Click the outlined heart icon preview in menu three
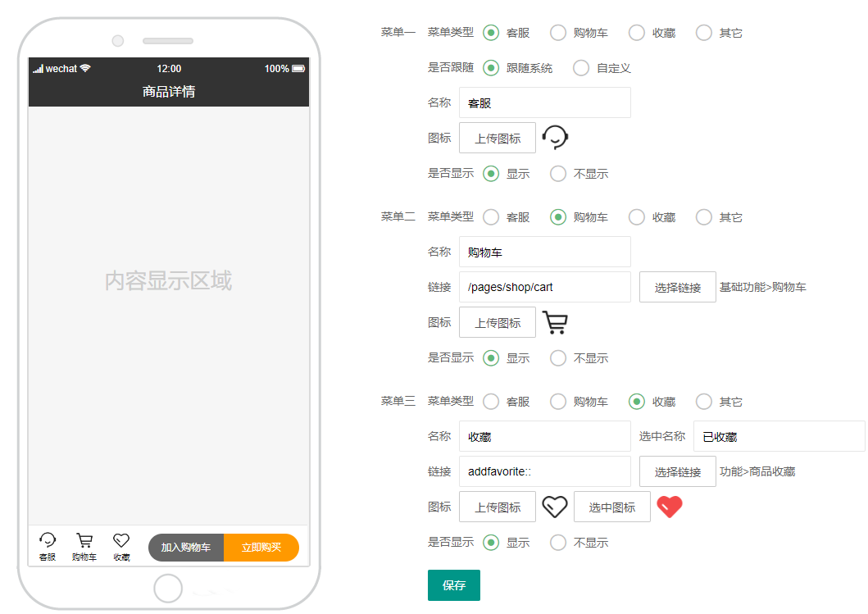Image resolution: width=868 pixels, height=614 pixels. [x=555, y=507]
